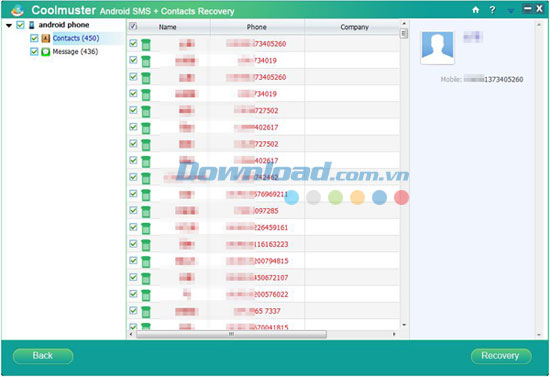Image resolution: width=550 pixels, height=377 pixels.
Task: Click trash icon on the 65 7337 row
Action: (146, 311)
